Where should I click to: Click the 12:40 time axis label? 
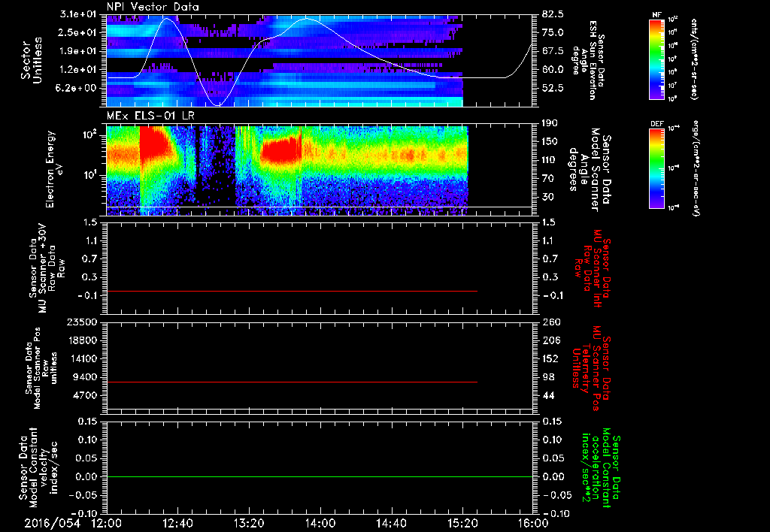(178, 524)
